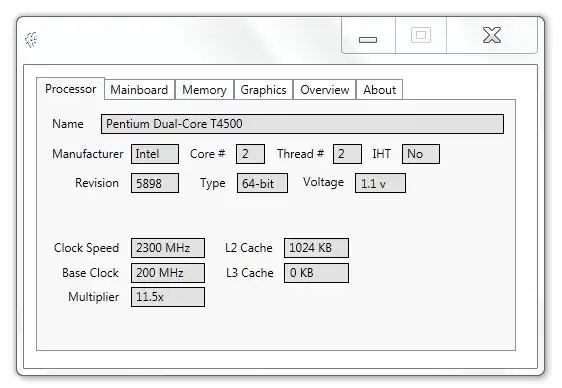Go to the Overview tab
562x388 pixels.
325,90
